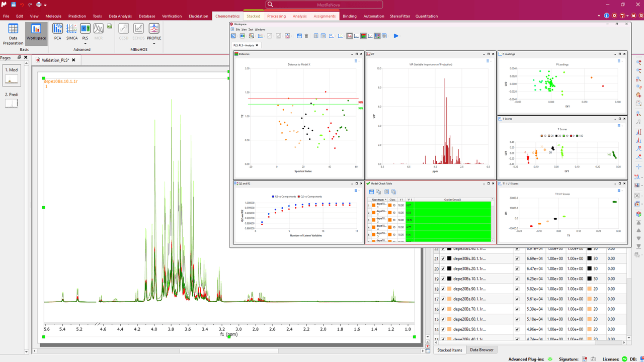
Task: Open quick access toolbar customize dropdown
Action: tap(46, 5)
